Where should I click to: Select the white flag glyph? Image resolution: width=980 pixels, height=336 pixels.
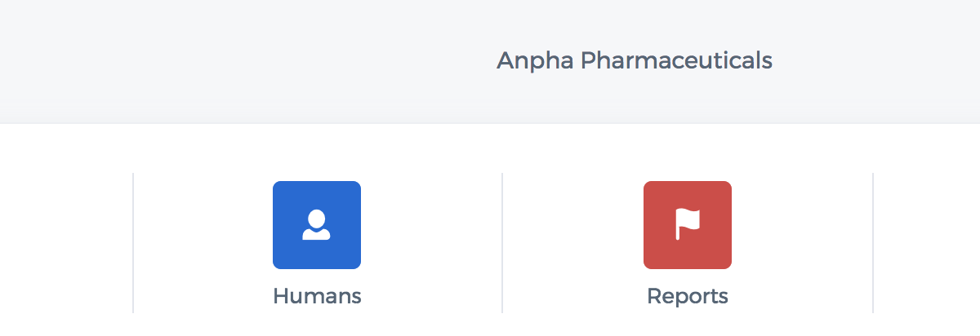coord(688,225)
